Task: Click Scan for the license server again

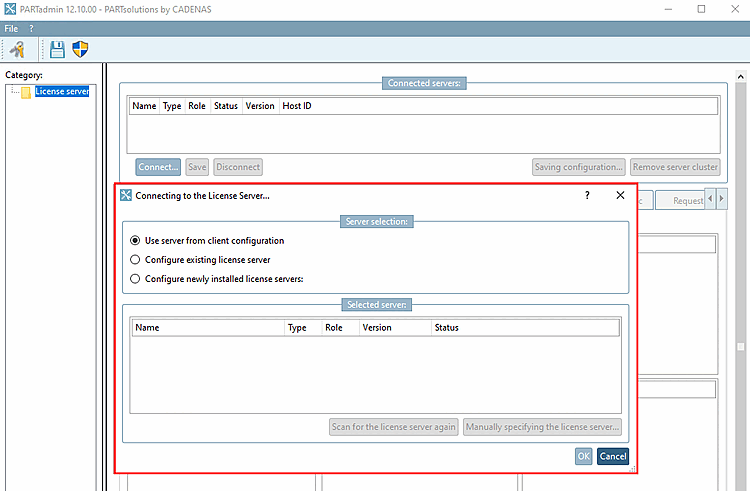Action: coord(394,427)
